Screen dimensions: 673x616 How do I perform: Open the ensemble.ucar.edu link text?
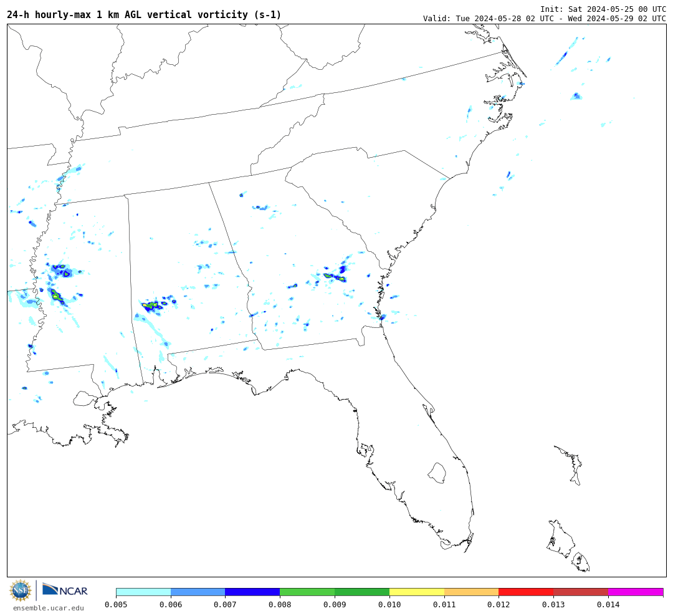49,608
